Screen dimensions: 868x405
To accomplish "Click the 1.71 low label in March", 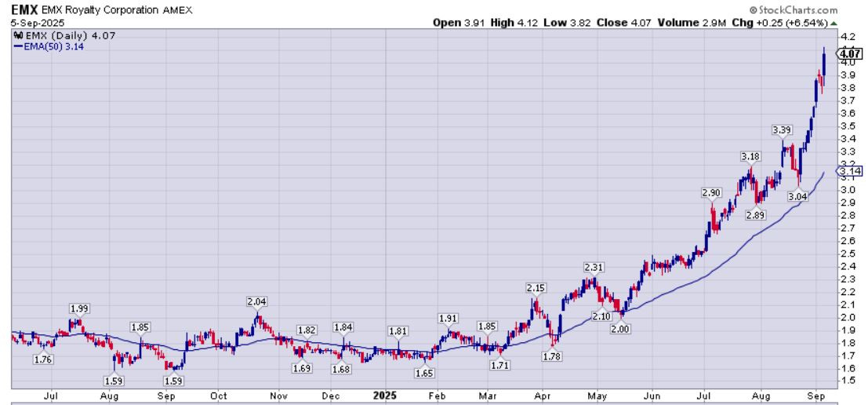I will click(x=500, y=366).
